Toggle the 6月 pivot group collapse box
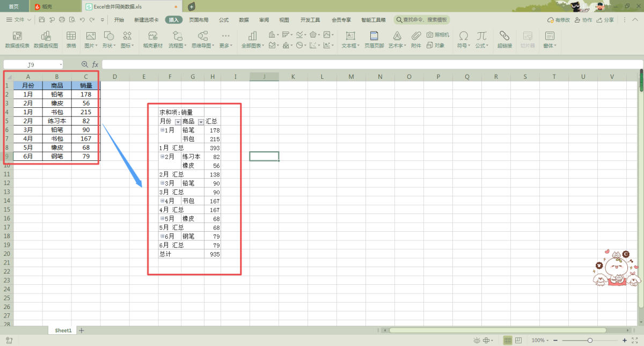Image resolution: width=644 pixels, height=346 pixels. (x=162, y=236)
